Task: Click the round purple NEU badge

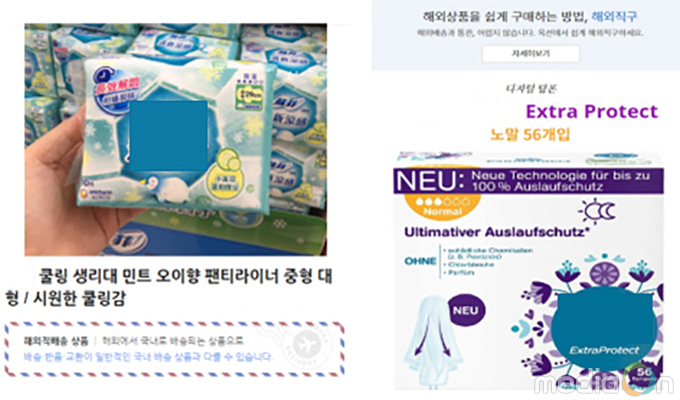Action: point(465,311)
